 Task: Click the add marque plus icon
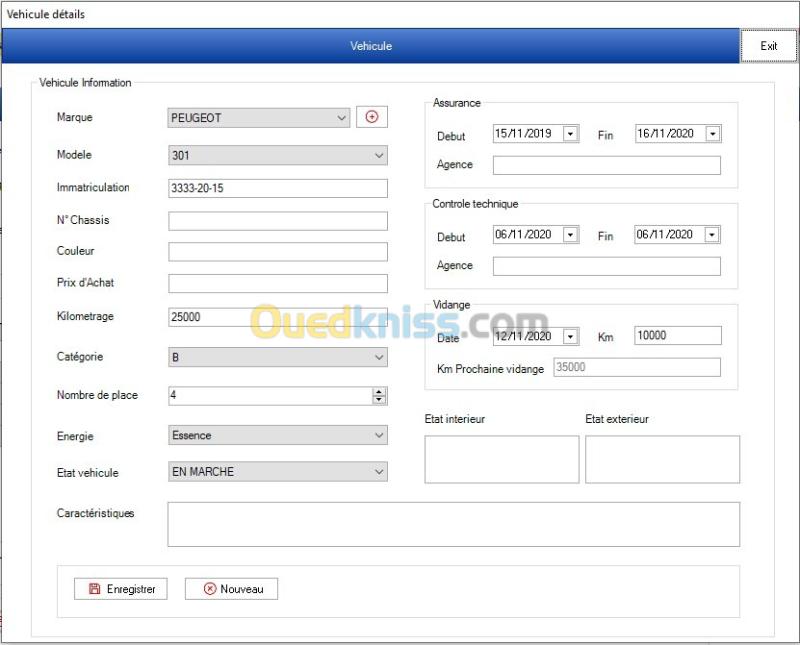coord(372,117)
